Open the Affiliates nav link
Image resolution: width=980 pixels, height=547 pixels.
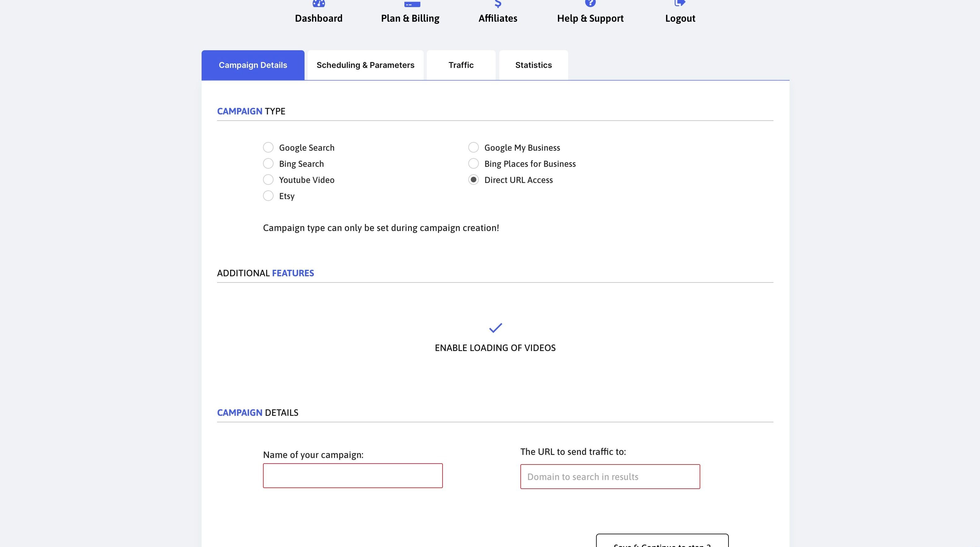pos(498,12)
